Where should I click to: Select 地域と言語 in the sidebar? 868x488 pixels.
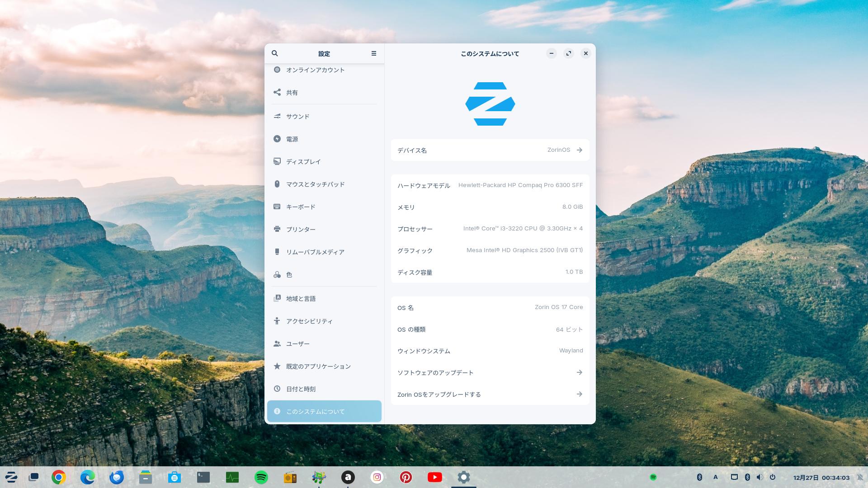pos(324,299)
